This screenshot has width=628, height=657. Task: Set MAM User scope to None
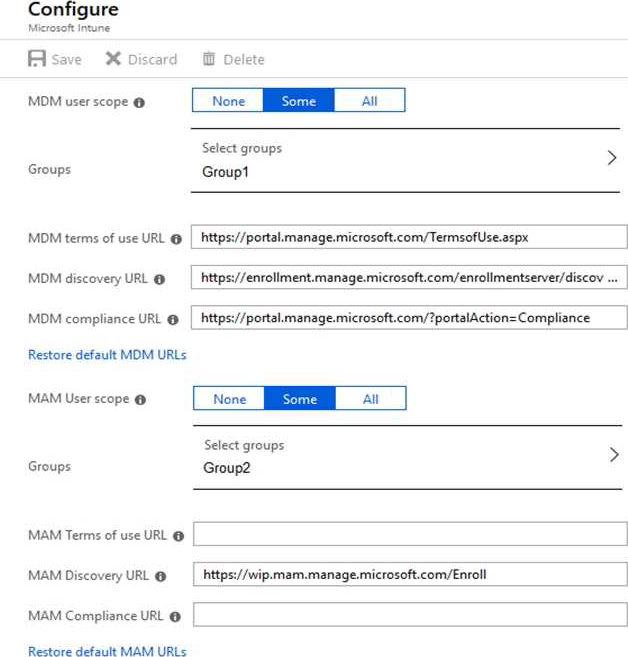pyautogui.click(x=229, y=399)
